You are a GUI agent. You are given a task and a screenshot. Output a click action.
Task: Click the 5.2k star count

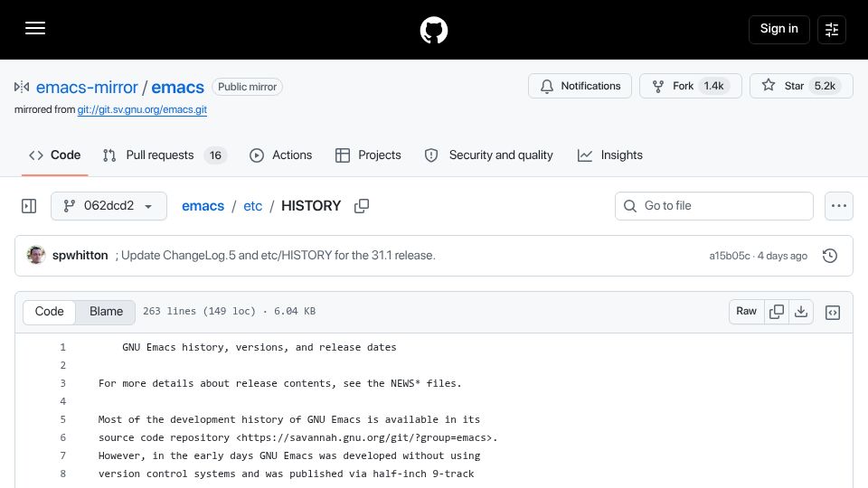(x=825, y=86)
